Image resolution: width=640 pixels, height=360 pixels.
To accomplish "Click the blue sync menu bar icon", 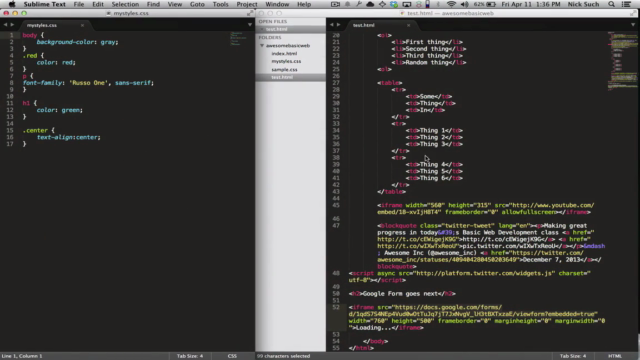I will (x=394, y=4).
